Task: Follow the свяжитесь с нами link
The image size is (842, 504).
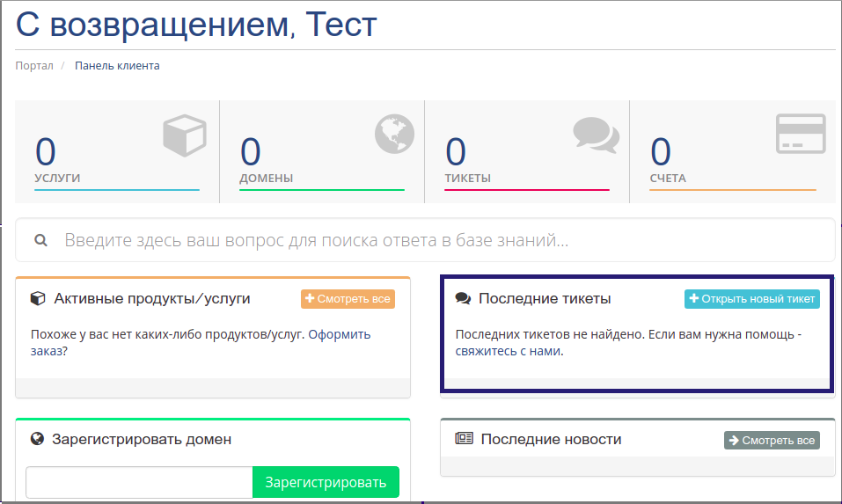Action: tap(508, 351)
